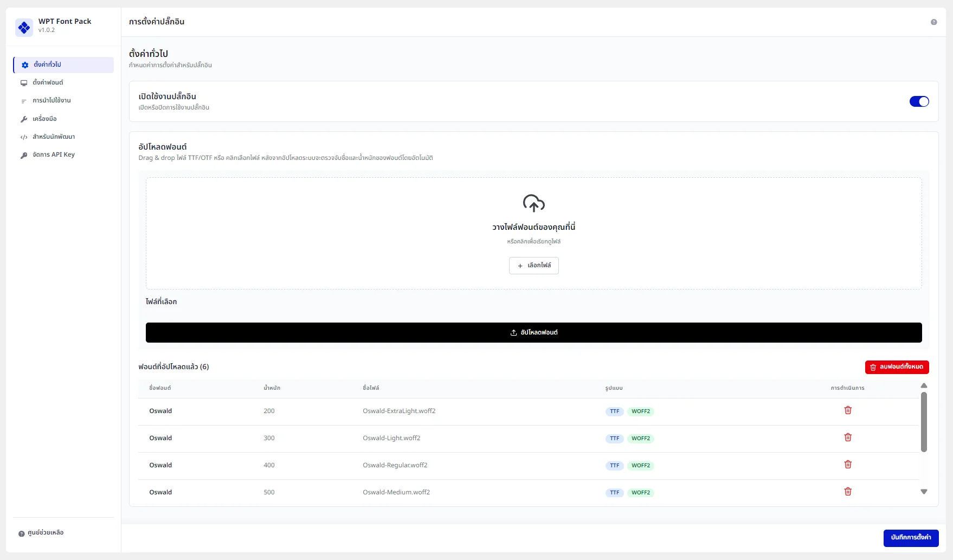The width and height of the screenshot is (953, 560).
Task: Click the ชื่อฟอนต์ column header
Action: [160, 388]
